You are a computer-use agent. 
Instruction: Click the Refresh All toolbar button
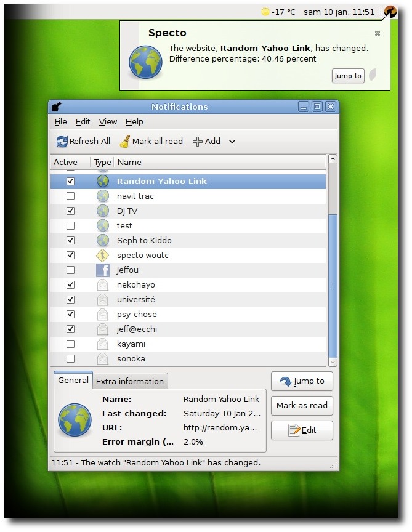click(x=83, y=141)
